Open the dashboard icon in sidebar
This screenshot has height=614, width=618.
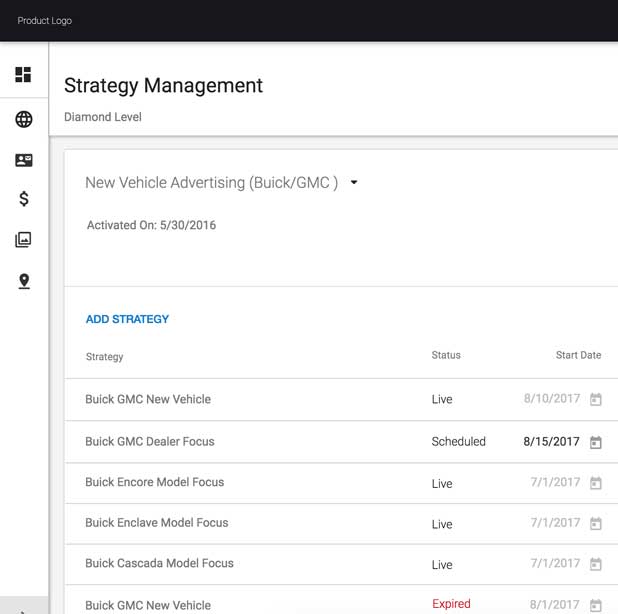[x=23, y=75]
